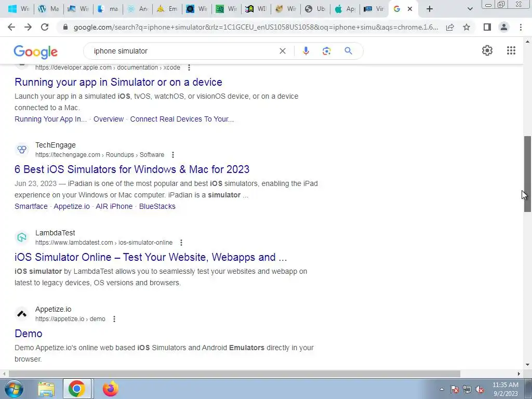The height and width of the screenshot is (399, 532).
Task: Follow the 'Connect Real Devices To Your...' sitelink
Action: [182, 119]
